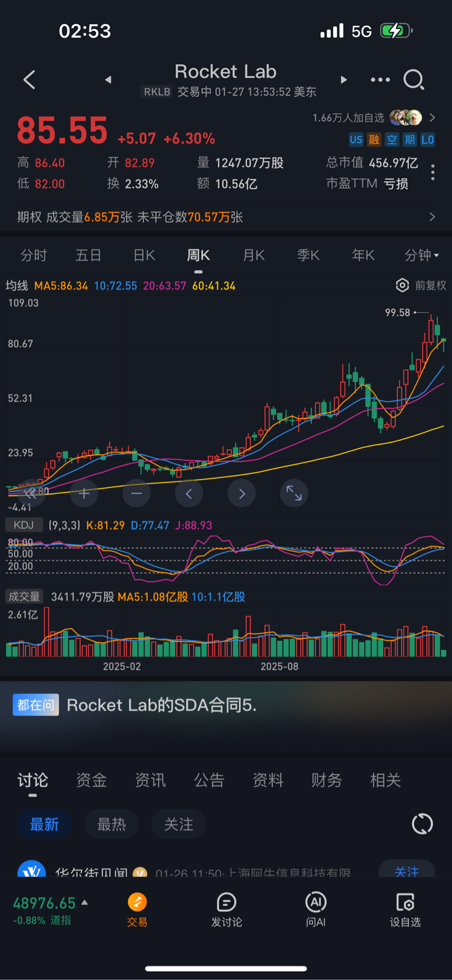Open the 前复权 adjustment selector
452x980 pixels.
pyautogui.click(x=431, y=285)
